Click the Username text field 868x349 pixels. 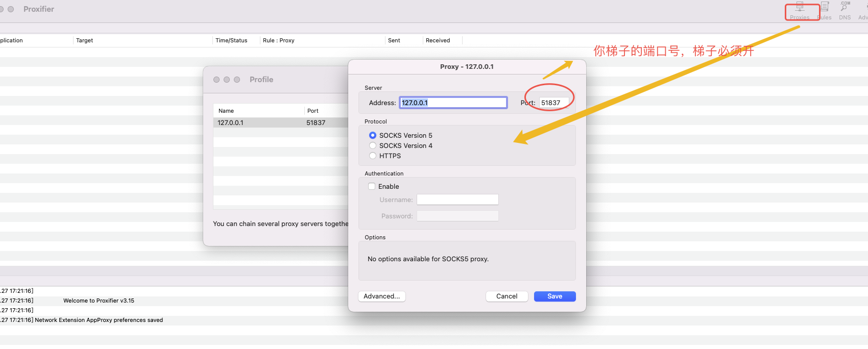(457, 200)
